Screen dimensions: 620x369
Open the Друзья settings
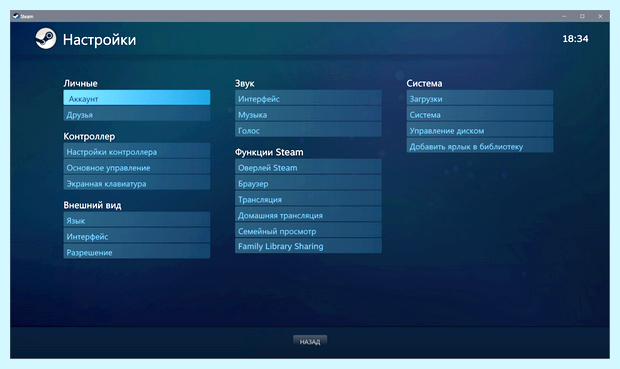136,114
